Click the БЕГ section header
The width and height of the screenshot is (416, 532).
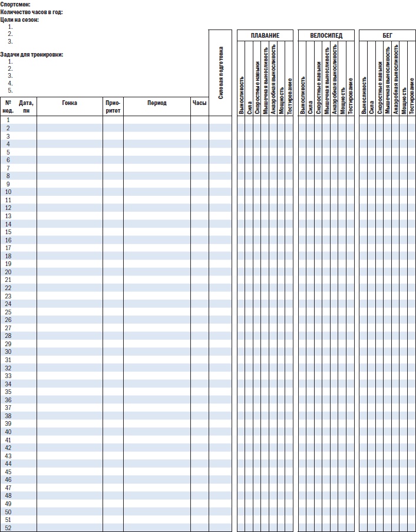[387, 35]
